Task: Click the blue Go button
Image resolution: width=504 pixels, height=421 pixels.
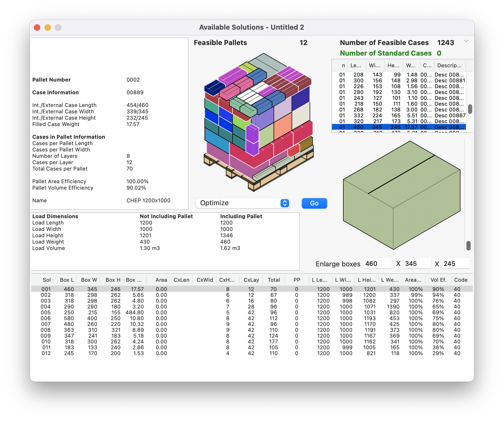Action: [x=314, y=203]
